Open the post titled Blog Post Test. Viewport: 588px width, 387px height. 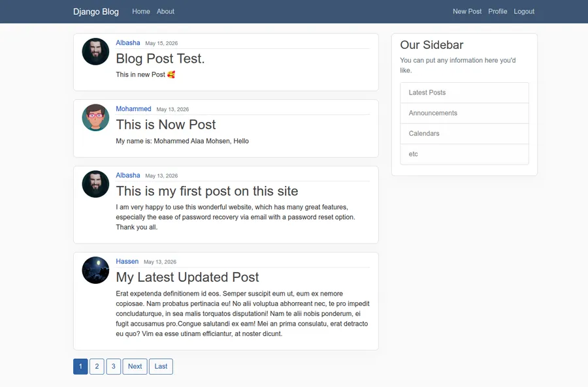[160, 59]
